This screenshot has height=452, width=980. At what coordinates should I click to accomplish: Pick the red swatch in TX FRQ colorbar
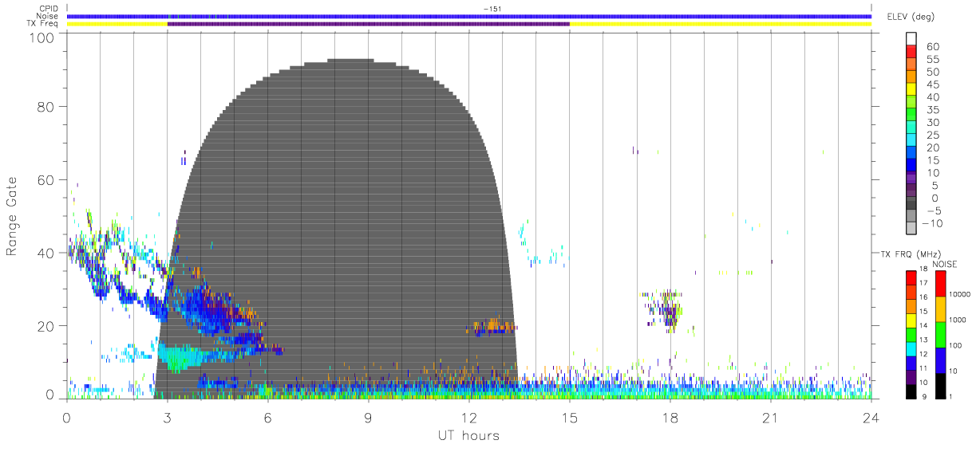(911, 277)
